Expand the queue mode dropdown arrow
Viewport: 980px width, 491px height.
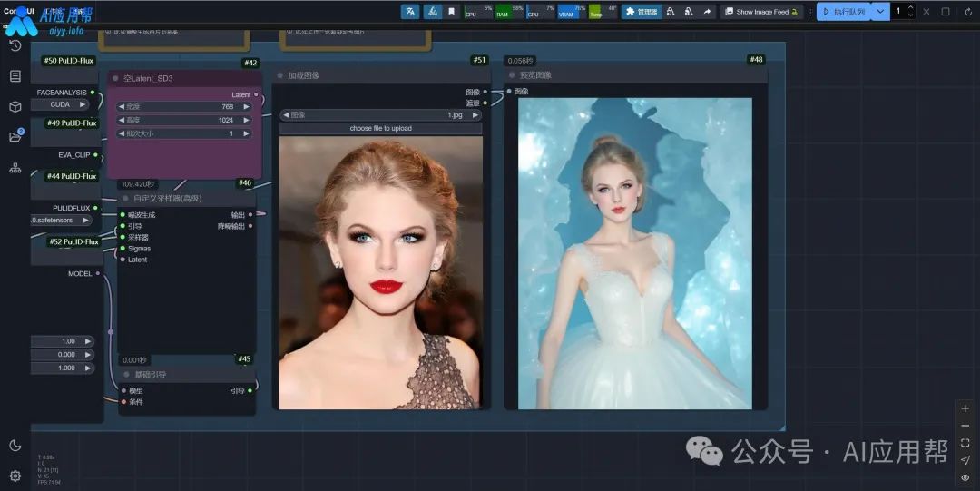click(x=880, y=11)
